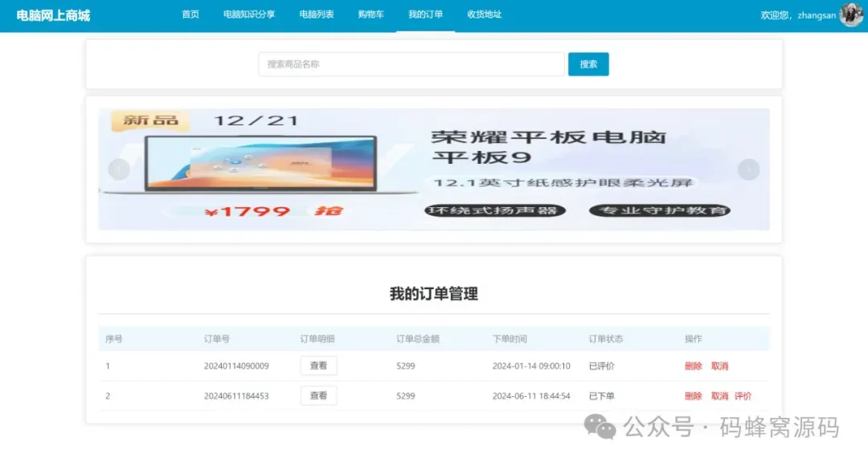Viewport: 868px width, 462px height.
Task: Open the 电脑列表 menu item
Action: pyautogui.click(x=317, y=14)
